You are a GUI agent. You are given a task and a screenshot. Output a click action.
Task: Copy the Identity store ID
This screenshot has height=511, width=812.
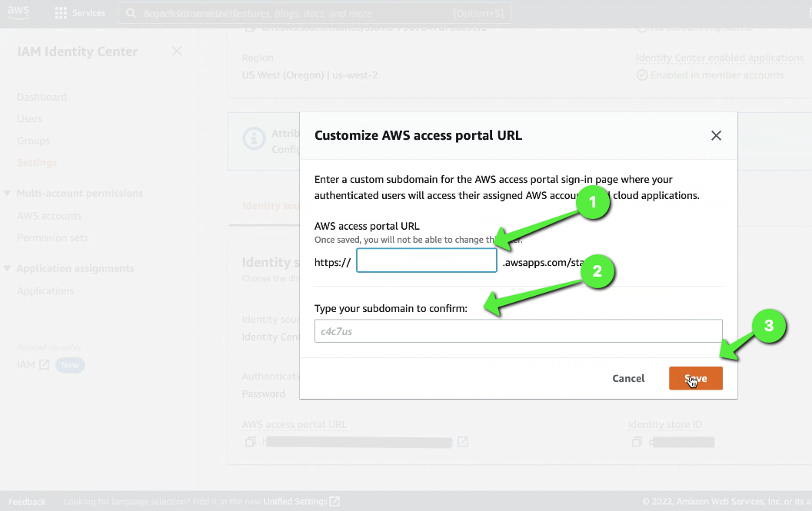tap(637, 442)
